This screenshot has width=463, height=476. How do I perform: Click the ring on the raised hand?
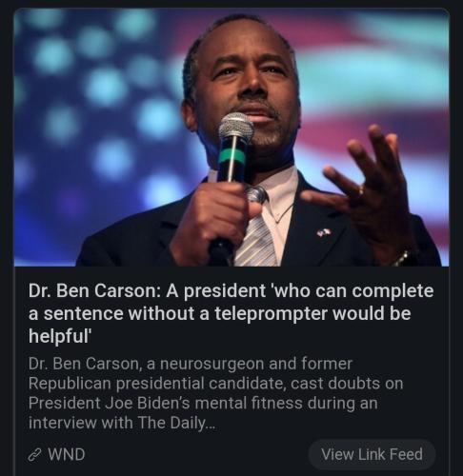click(361, 191)
